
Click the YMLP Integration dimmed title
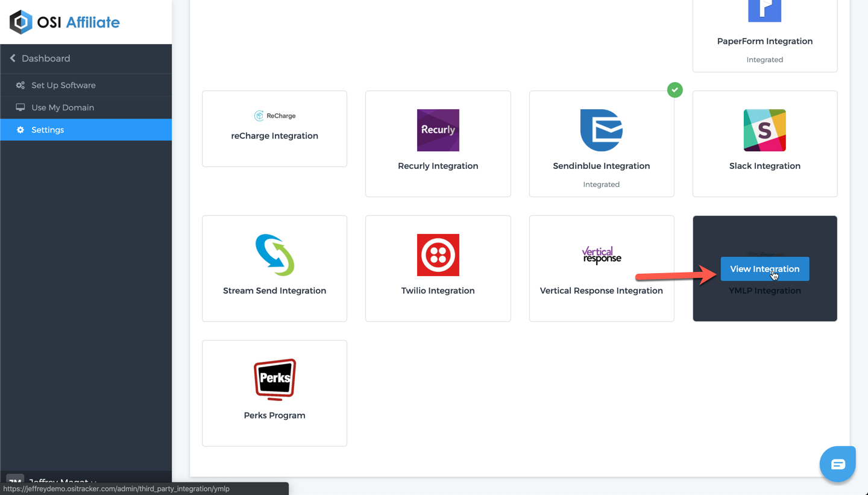tap(765, 291)
